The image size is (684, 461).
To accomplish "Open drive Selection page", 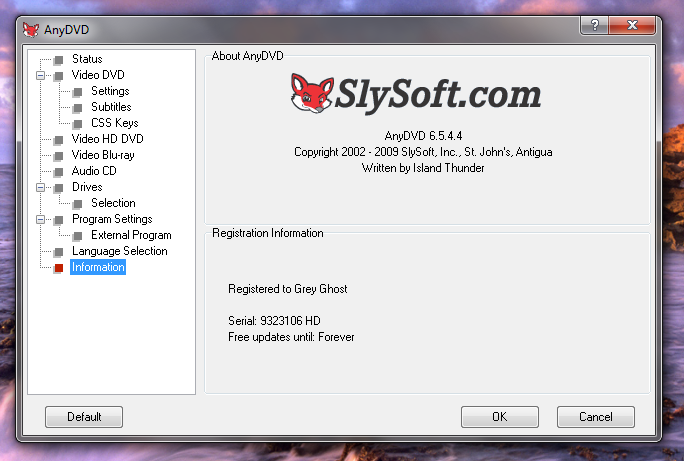I will point(113,203).
